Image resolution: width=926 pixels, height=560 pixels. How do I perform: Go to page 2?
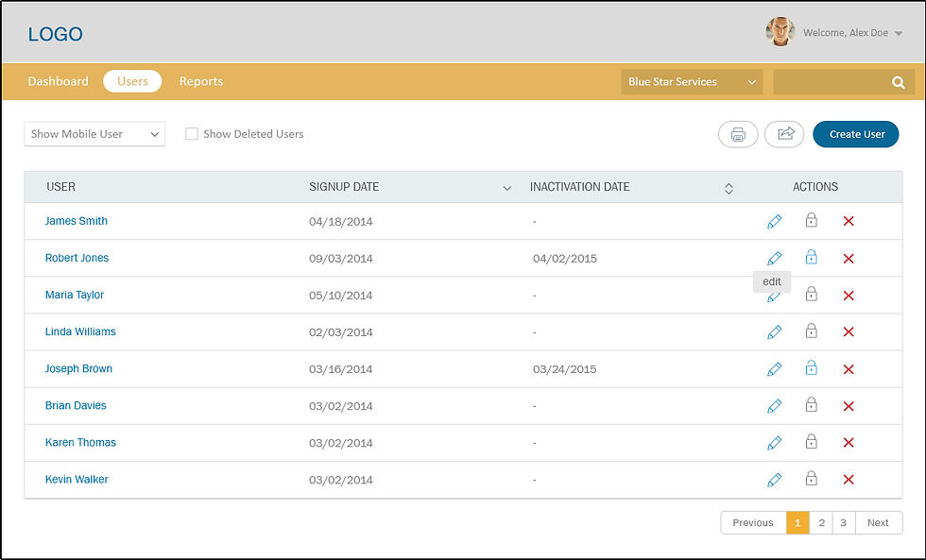(821, 523)
